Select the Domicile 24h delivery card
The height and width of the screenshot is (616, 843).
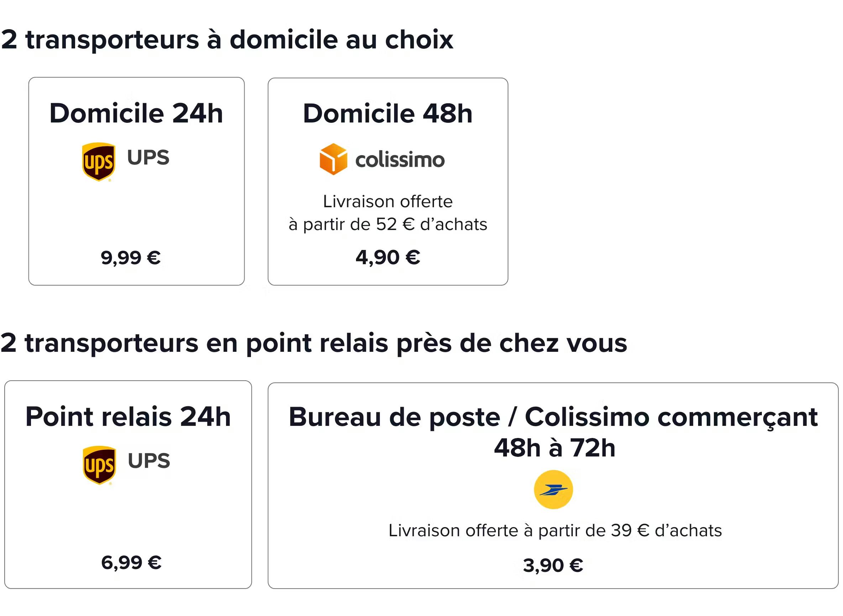point(136,181)
